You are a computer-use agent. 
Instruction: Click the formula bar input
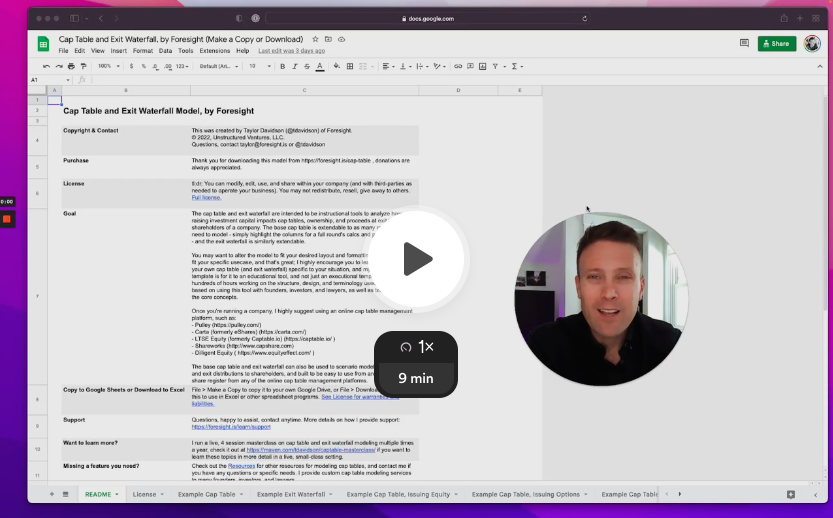click(x=457, y=80)
